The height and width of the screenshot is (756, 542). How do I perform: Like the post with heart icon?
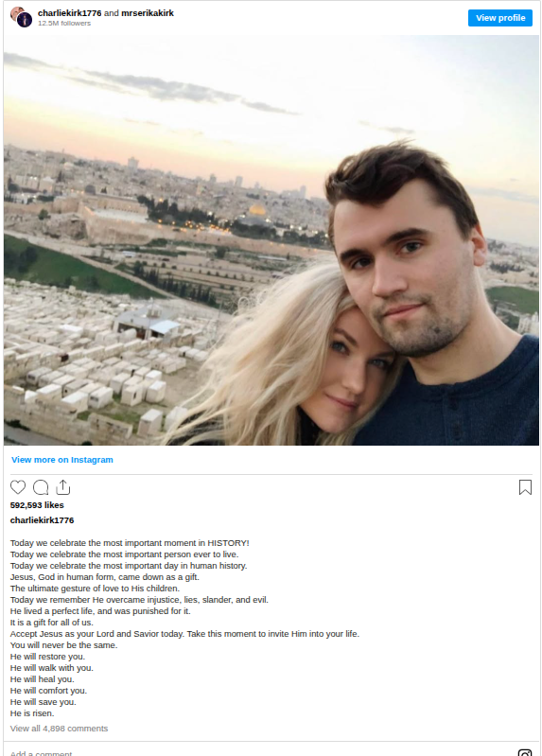point(18,487)
